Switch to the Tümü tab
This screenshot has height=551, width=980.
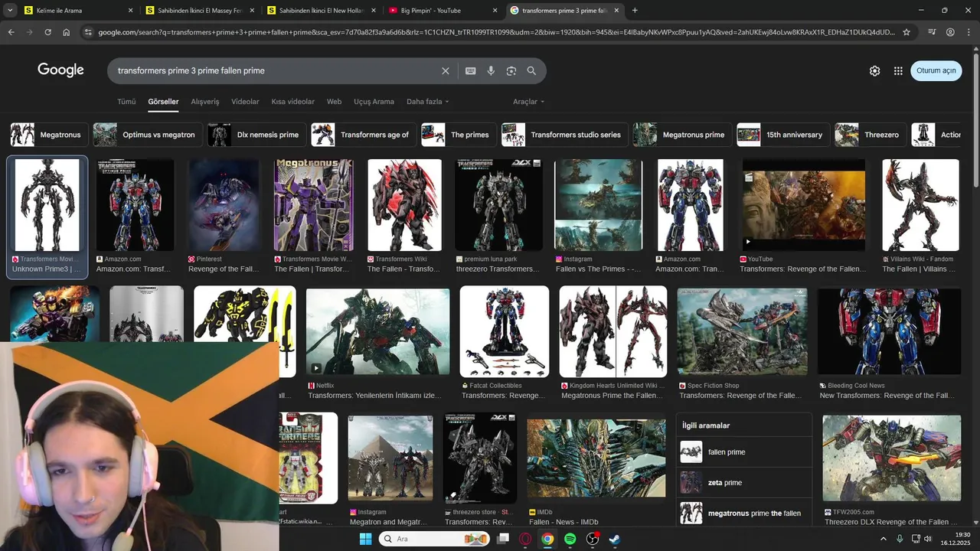coord(126,102)
